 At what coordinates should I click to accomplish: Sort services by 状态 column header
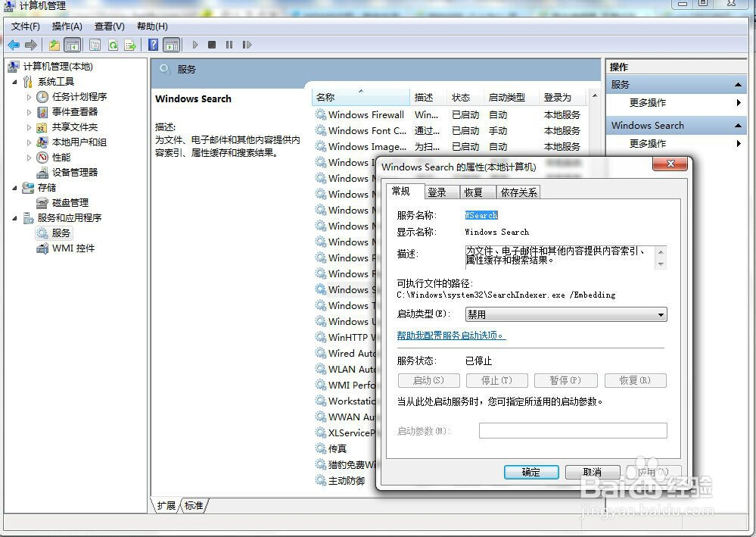(x=465, y=97)
